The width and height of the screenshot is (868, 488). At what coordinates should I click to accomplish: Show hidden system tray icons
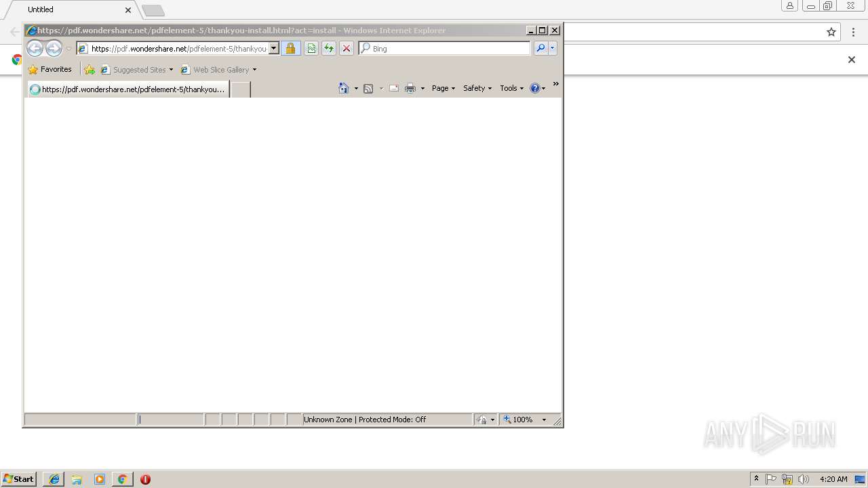tap(756, 479)
